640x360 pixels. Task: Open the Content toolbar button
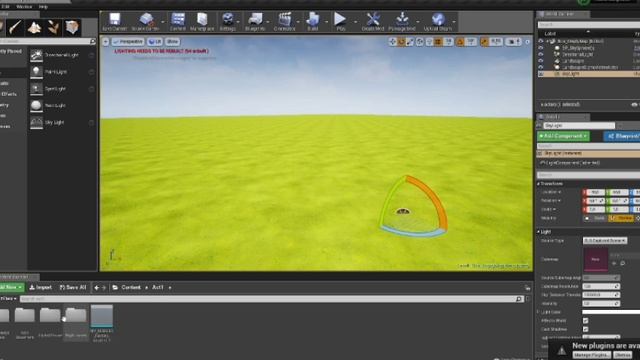click(178, 22)
